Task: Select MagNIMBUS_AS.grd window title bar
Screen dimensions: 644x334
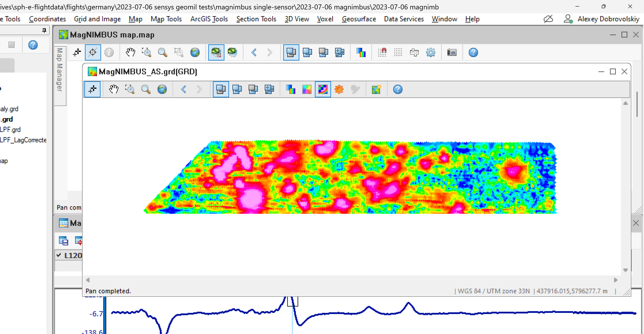Action: (148, 71)
